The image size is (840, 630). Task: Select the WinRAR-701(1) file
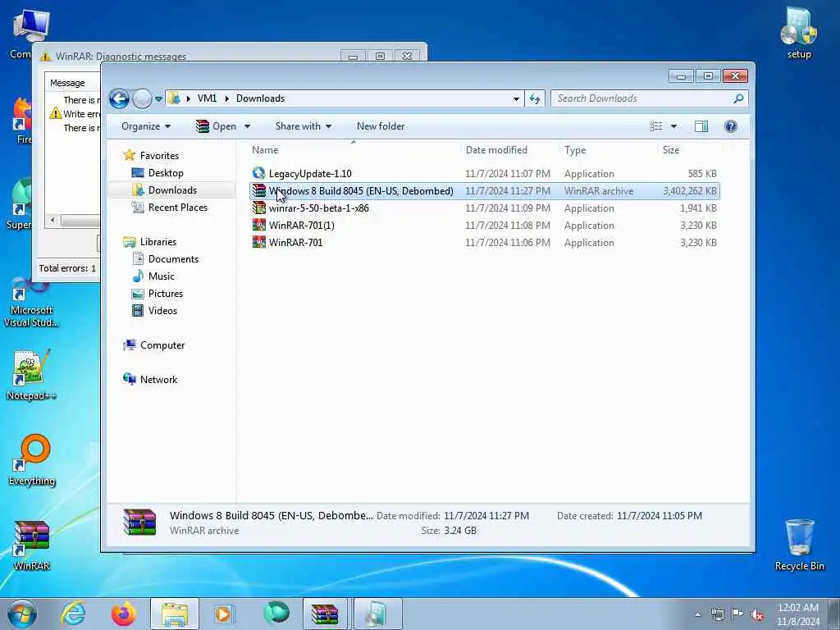(484, 226)
